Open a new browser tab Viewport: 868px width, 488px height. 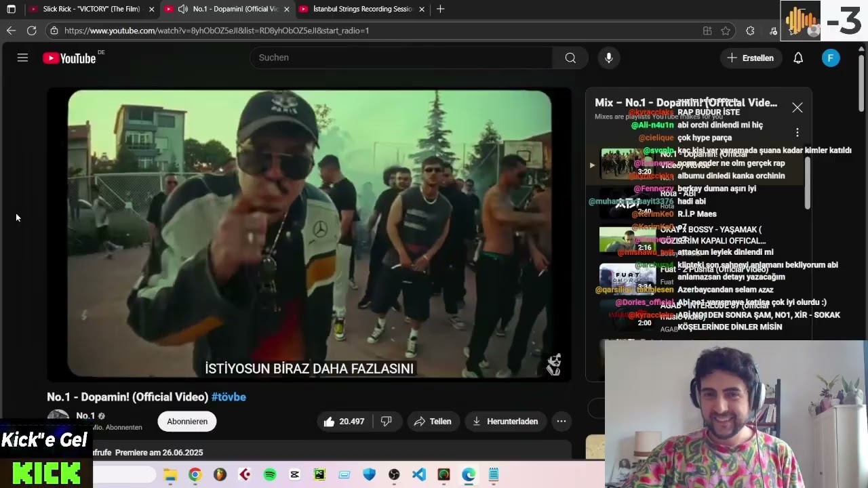pyautogui.click(x=441, y=9)
